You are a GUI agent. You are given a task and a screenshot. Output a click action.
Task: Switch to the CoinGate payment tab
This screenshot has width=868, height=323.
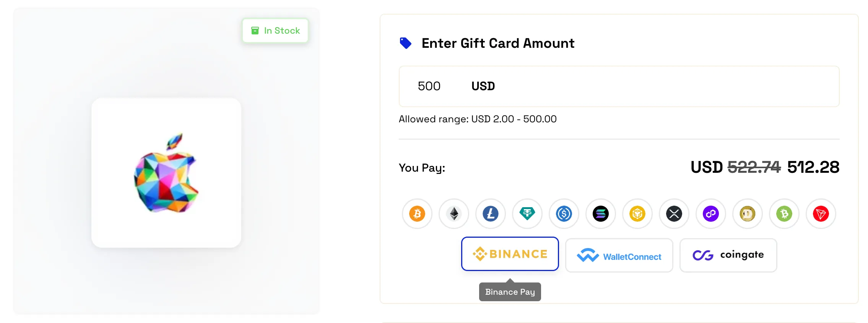728,255
